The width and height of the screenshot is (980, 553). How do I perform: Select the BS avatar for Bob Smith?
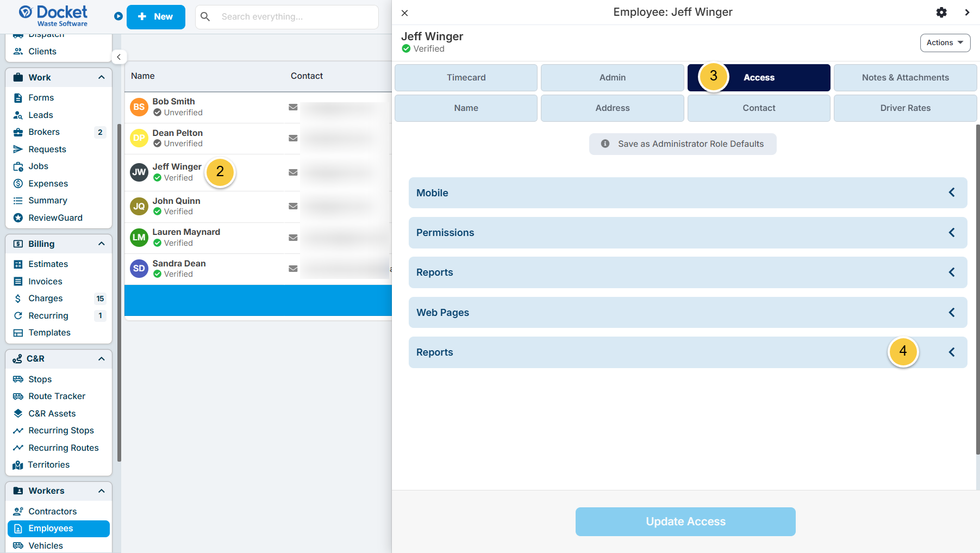(x=139, y=107)
